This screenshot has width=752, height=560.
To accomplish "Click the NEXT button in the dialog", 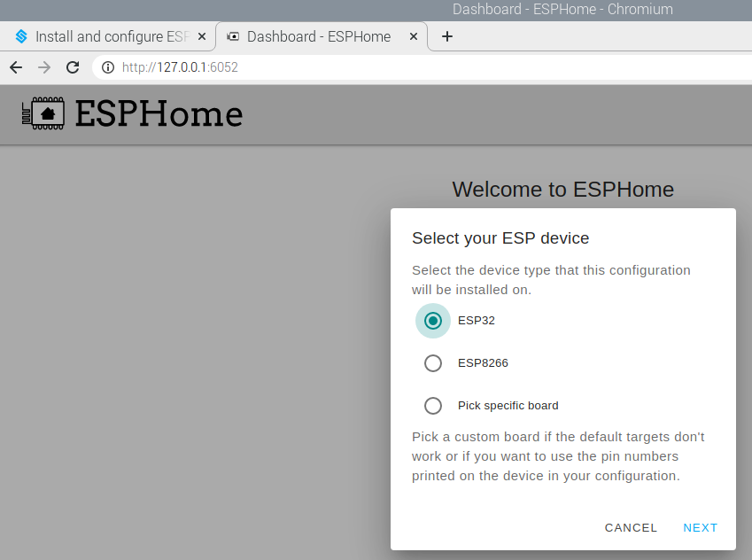I will (701, 528).
